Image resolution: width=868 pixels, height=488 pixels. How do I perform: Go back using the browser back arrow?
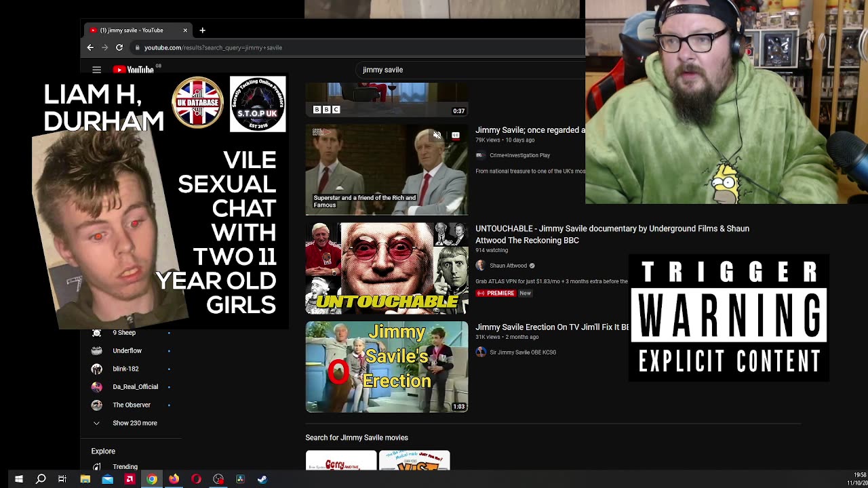(x=90, y=47)
